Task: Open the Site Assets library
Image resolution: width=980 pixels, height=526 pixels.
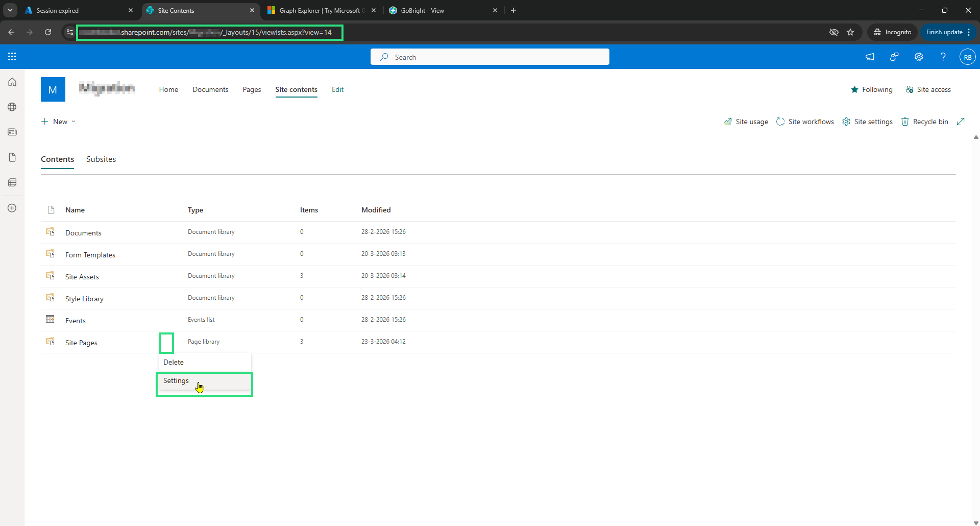Action: coord(82,277)
